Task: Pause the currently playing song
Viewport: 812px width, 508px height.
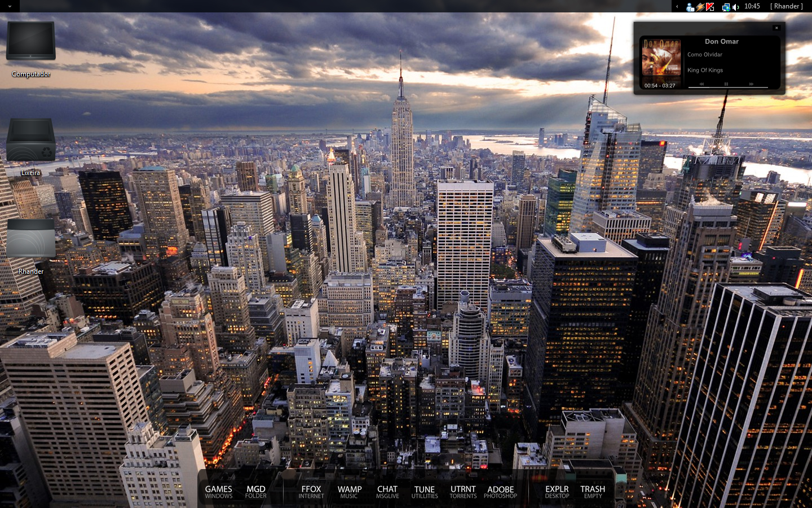Action: coord(726,84)
